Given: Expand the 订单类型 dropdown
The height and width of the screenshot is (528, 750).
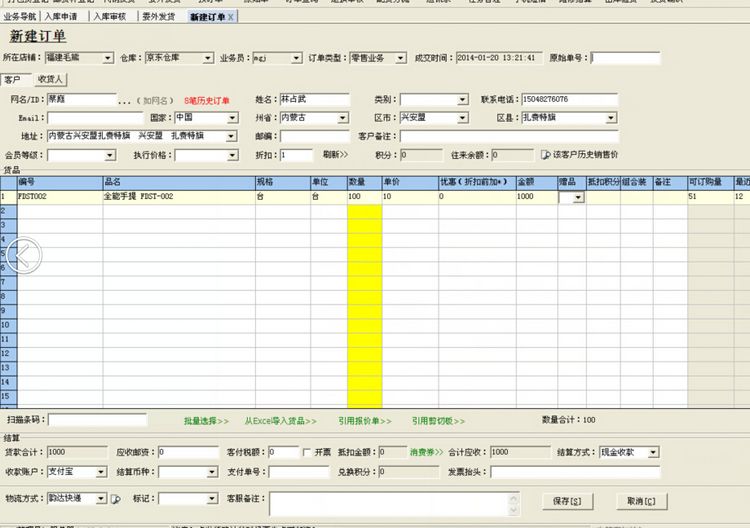Looking at the screenshot, I should (x=402, y=59).
